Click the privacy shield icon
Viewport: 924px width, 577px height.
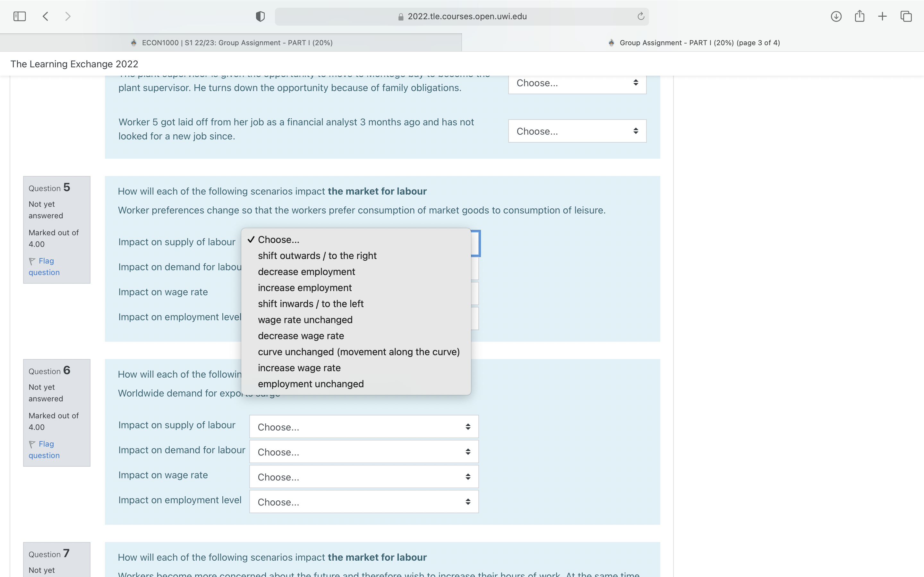(x=260, y=16)
